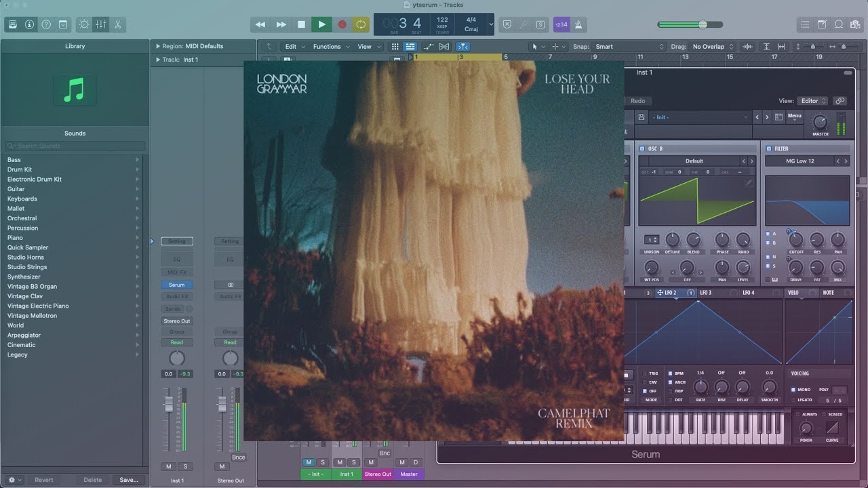Open the Note Pads button
The image size is (868, 488).
tap(822, 24)
